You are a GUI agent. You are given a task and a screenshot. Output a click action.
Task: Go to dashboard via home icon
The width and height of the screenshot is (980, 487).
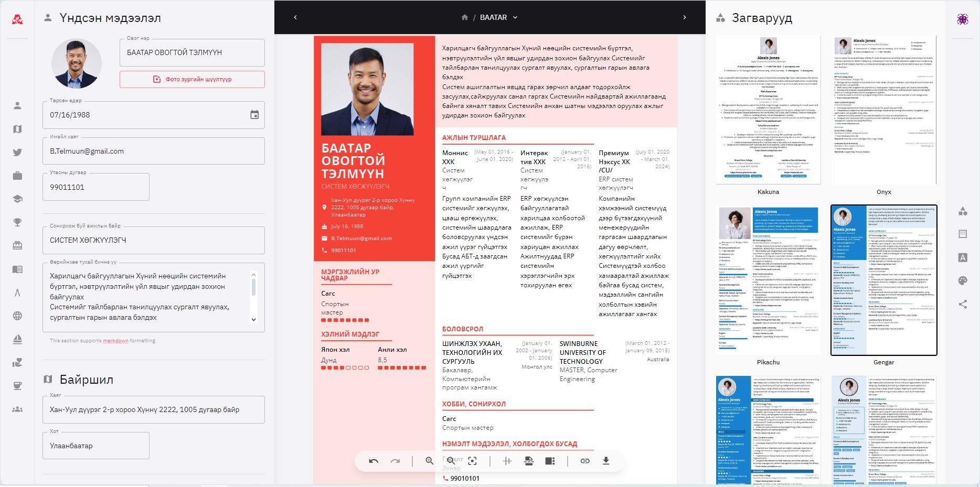[464, 17]
